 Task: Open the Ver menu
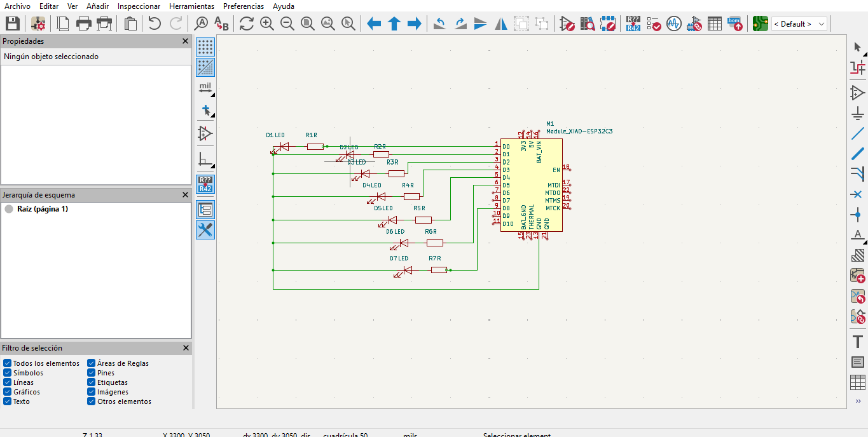point(72,6)
